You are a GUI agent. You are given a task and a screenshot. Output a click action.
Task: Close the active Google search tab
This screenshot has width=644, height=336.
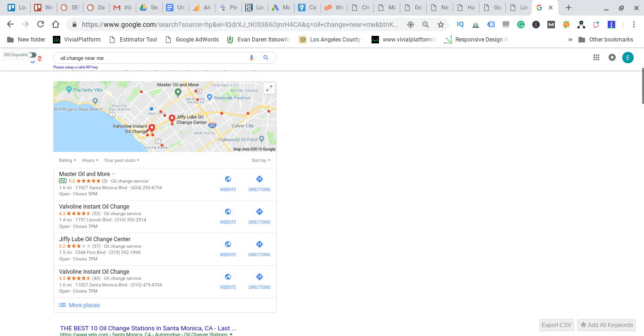click(x=551, y=8)
